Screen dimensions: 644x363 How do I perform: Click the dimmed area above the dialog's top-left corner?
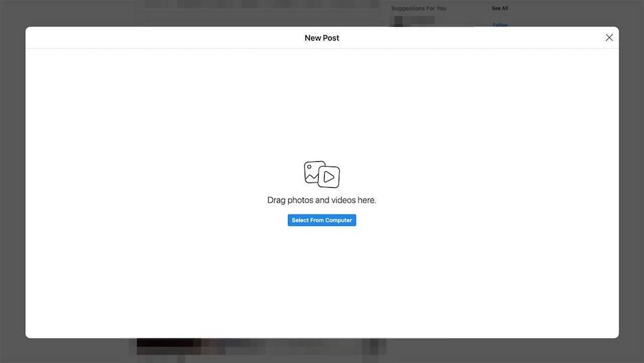tap(13, 12)
